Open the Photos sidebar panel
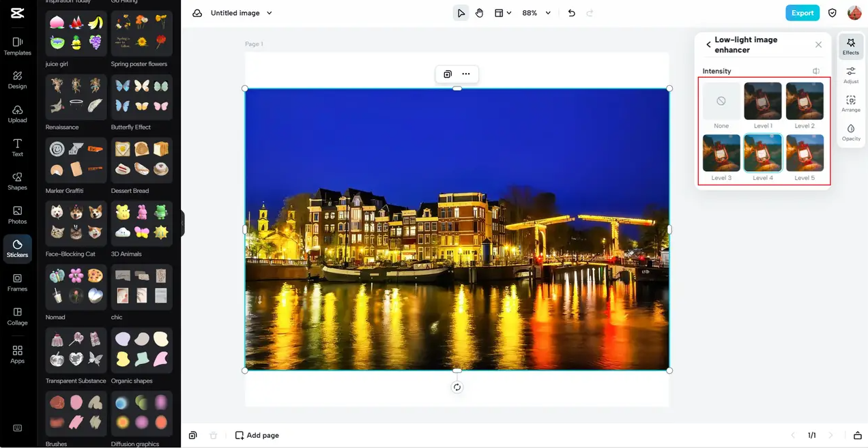This screenshot has width=868, height=448. 17,215
